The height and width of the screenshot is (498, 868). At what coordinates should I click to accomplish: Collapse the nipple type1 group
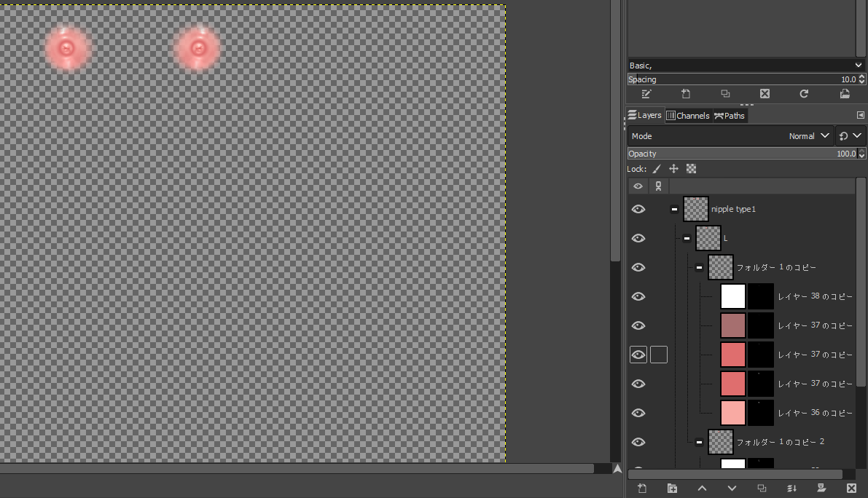coord(674,209)
